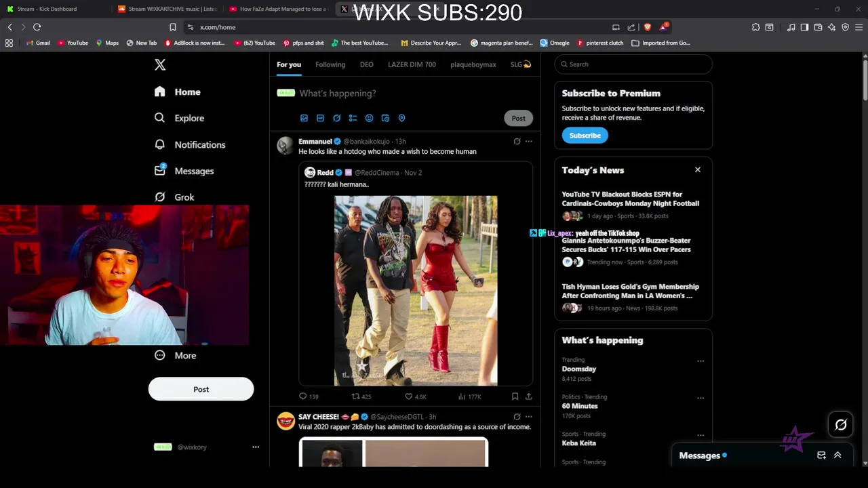Open Tish Hyman Gold's Gym news story

pyautogui.click(x=630, y=291)
